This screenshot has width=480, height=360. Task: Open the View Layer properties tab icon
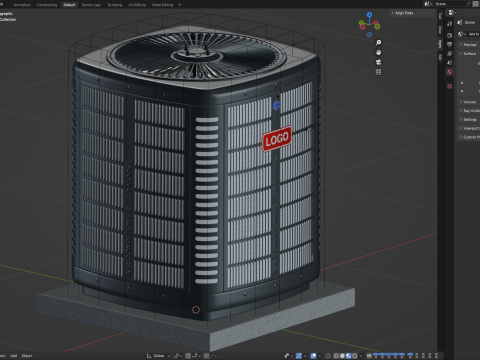click(450, 53)
